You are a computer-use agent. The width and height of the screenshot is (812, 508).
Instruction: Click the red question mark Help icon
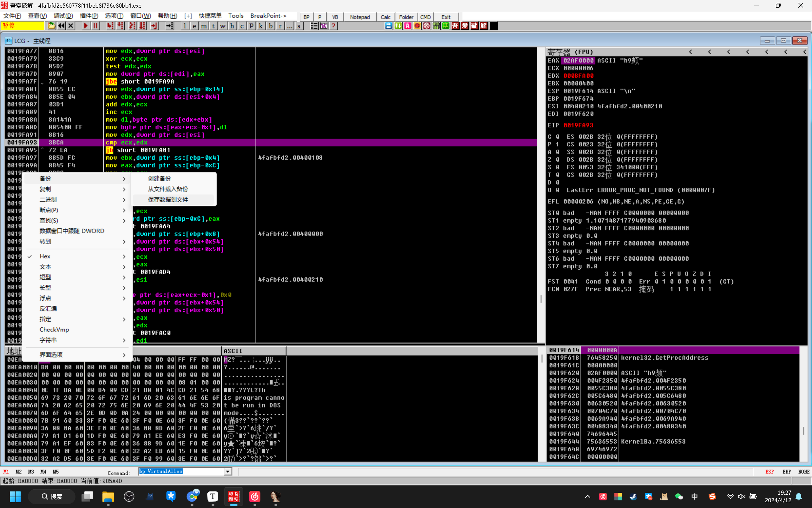point(334,26)
